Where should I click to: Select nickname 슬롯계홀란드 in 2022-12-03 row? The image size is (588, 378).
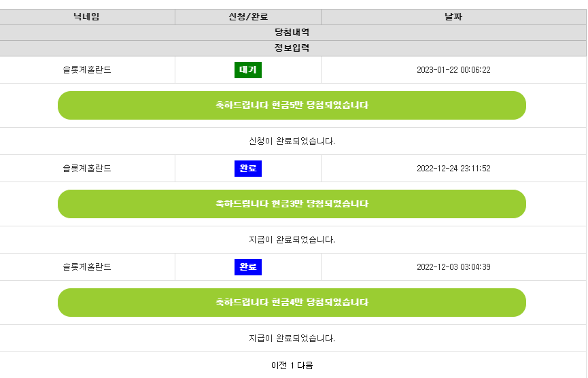click(87, 267)
